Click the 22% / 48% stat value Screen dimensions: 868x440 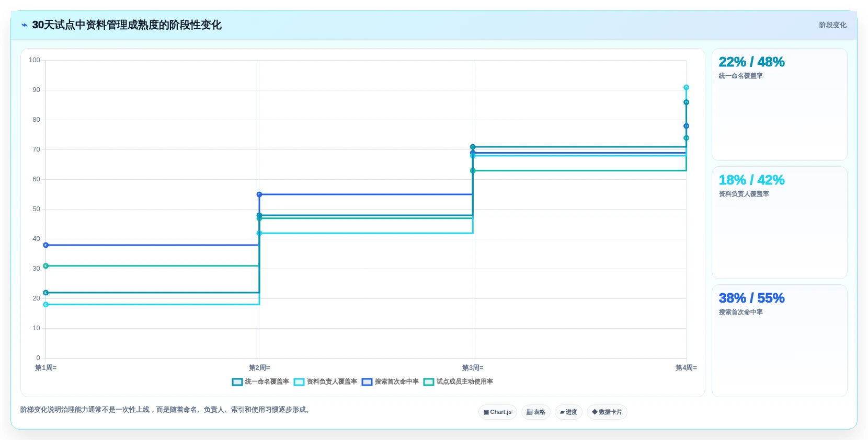click(x=751, y=62)
